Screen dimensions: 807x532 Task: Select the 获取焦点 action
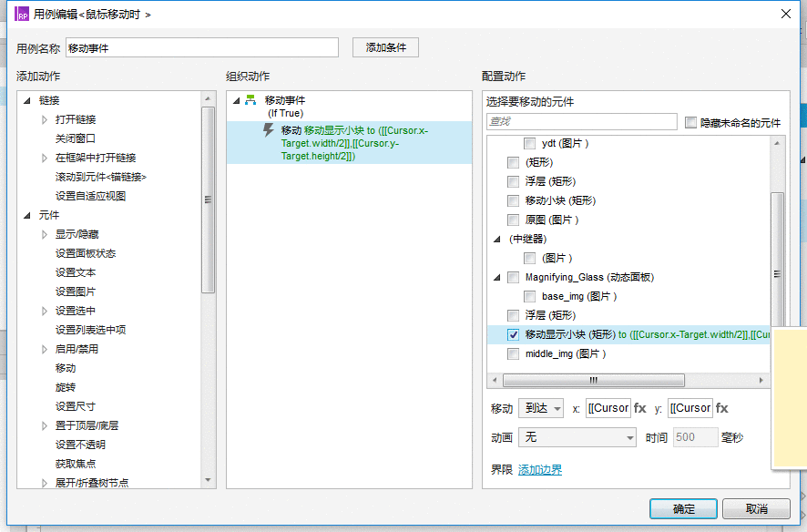pos(75,464)
